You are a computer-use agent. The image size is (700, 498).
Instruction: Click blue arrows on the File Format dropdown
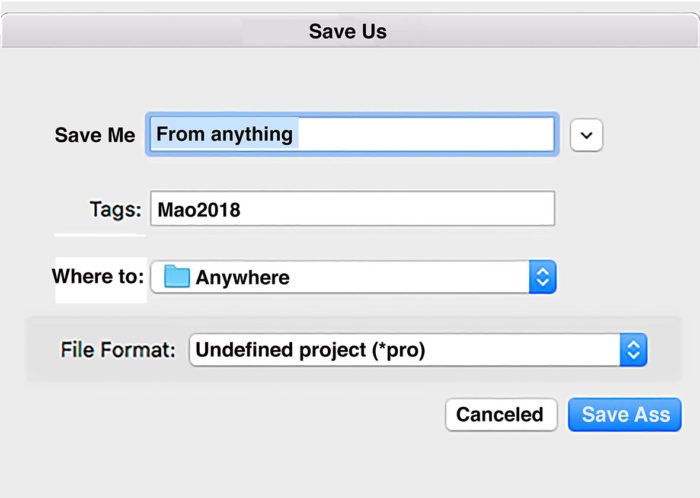click(633, 350)
